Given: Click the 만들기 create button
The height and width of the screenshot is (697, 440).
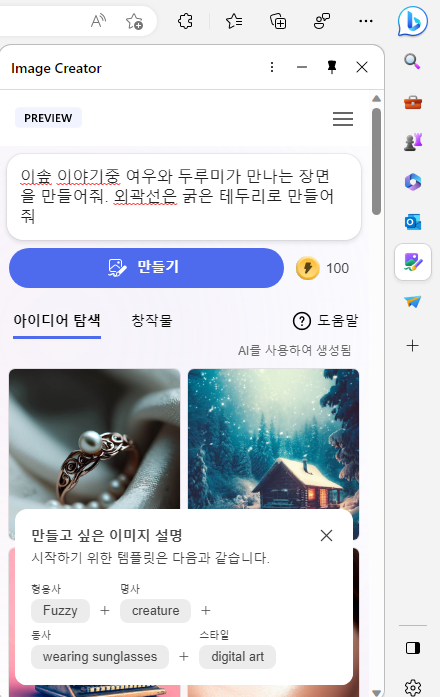Looking at the screenshot, I should coord(146,268).
